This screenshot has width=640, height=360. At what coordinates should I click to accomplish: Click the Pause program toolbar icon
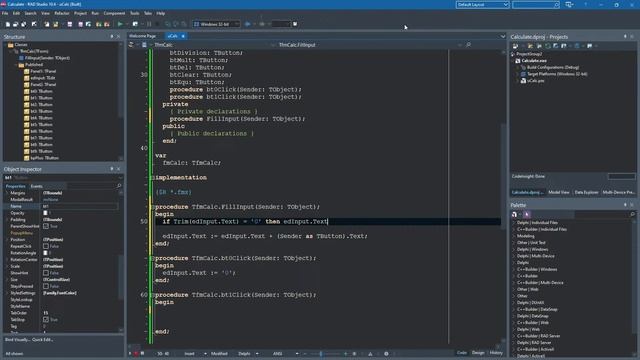tap(149, 24)
